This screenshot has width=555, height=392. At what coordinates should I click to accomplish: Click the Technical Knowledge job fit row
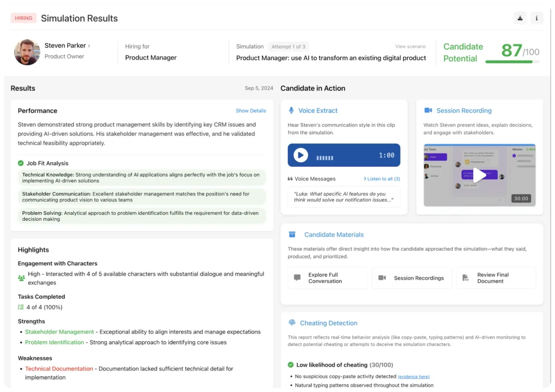click(141, 178)
